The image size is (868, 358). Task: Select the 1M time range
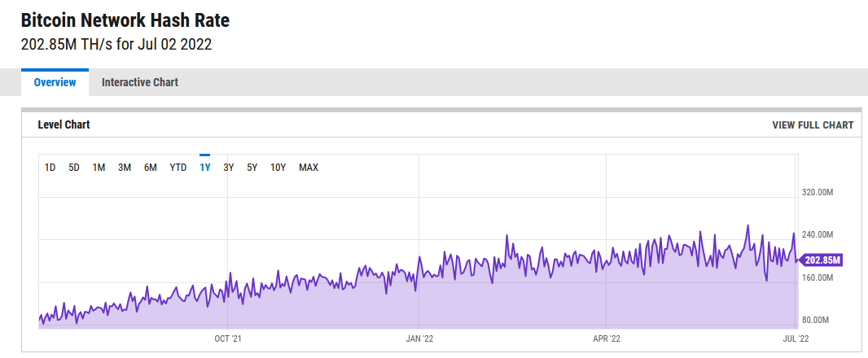tap(99, 167)
